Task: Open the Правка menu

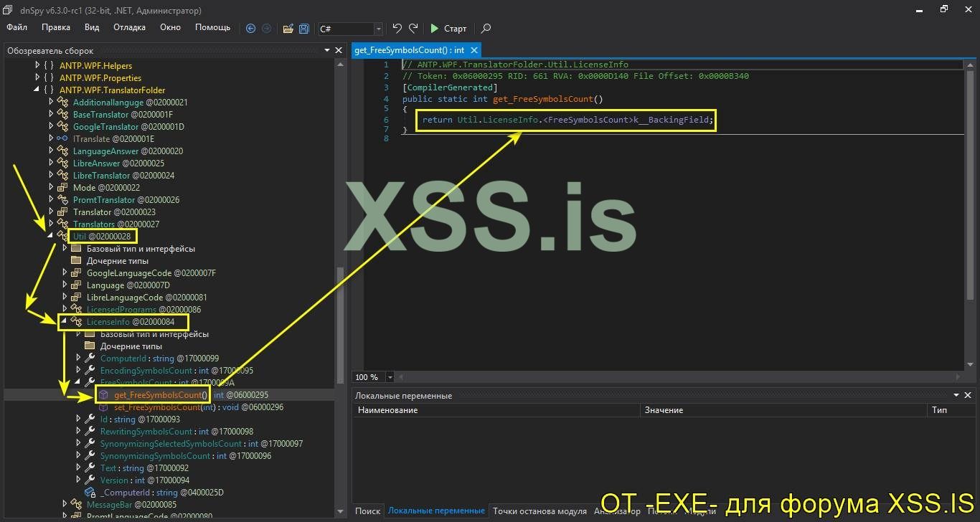Action: 56,27
